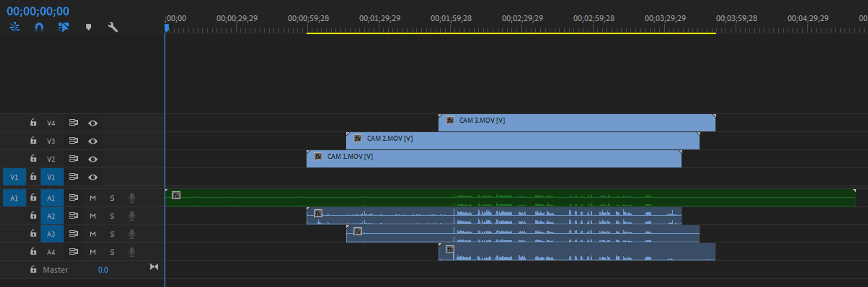Toggle lock on track V4

[33, 122]
